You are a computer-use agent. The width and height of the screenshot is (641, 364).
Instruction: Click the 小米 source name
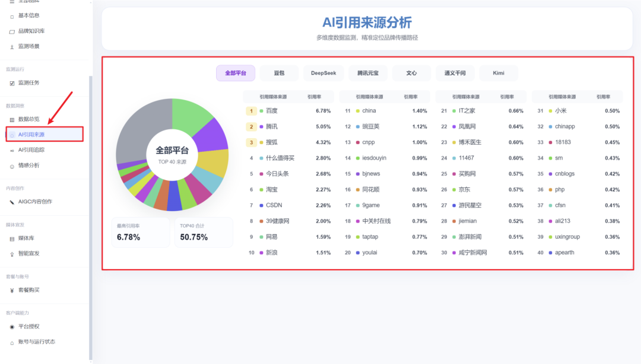[561, 111]
